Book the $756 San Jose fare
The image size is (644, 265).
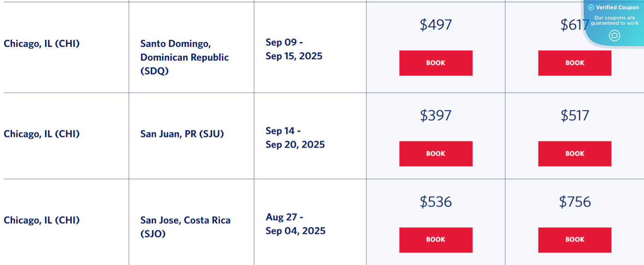574,240
